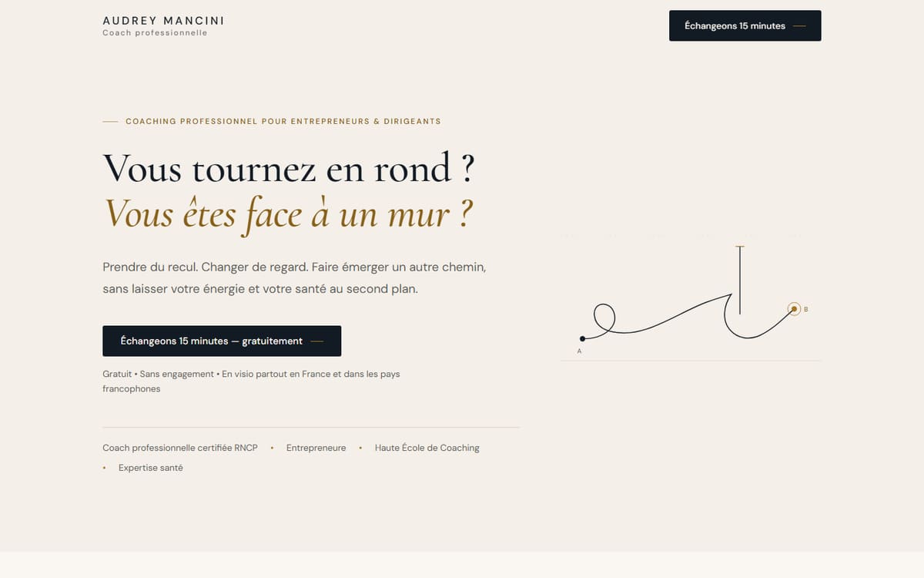Click 'Haute École de Coaching' text
924x578 pixels.
tap(427, 448)
